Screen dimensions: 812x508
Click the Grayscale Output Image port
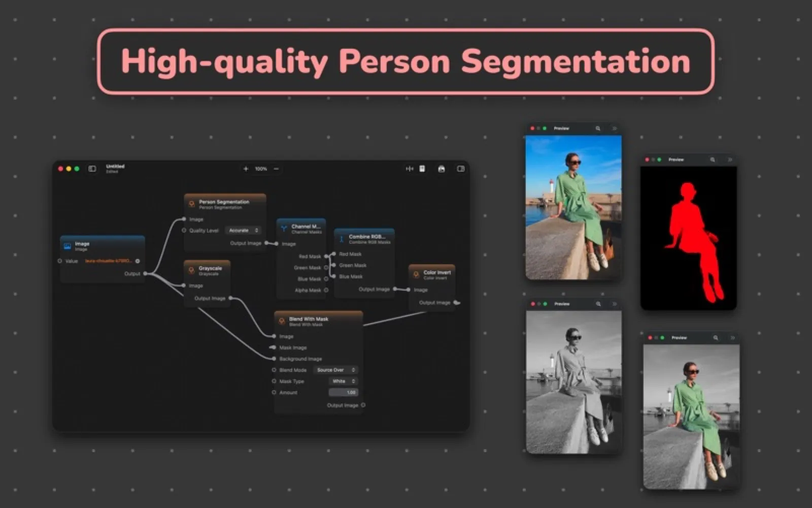230,298
